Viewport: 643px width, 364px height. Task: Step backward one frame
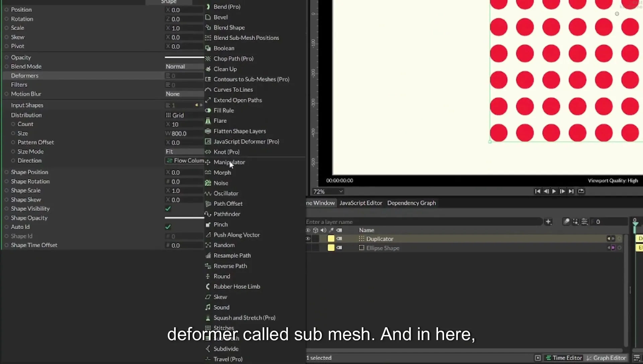(x=546, y=191)
